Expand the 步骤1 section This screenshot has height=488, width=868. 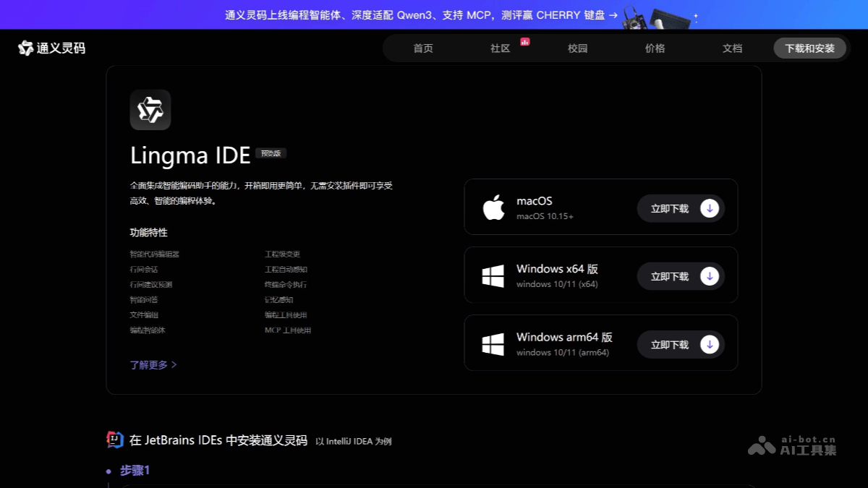[x=134, y=471]
